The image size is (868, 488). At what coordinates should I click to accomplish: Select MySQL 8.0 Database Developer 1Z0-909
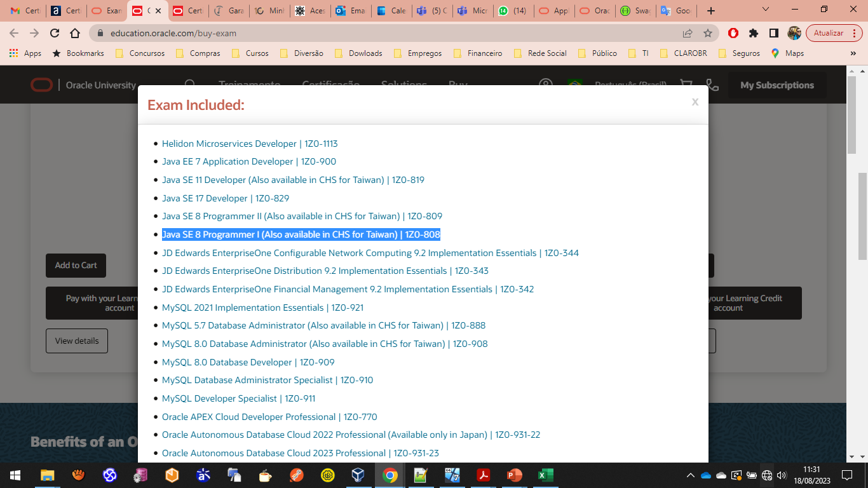248,362
